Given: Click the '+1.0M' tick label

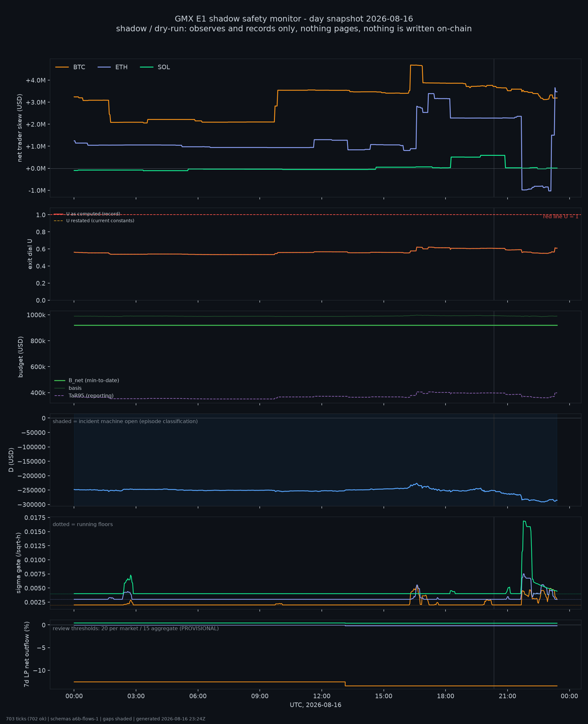Looking at the screenshot, I should 36,146.
